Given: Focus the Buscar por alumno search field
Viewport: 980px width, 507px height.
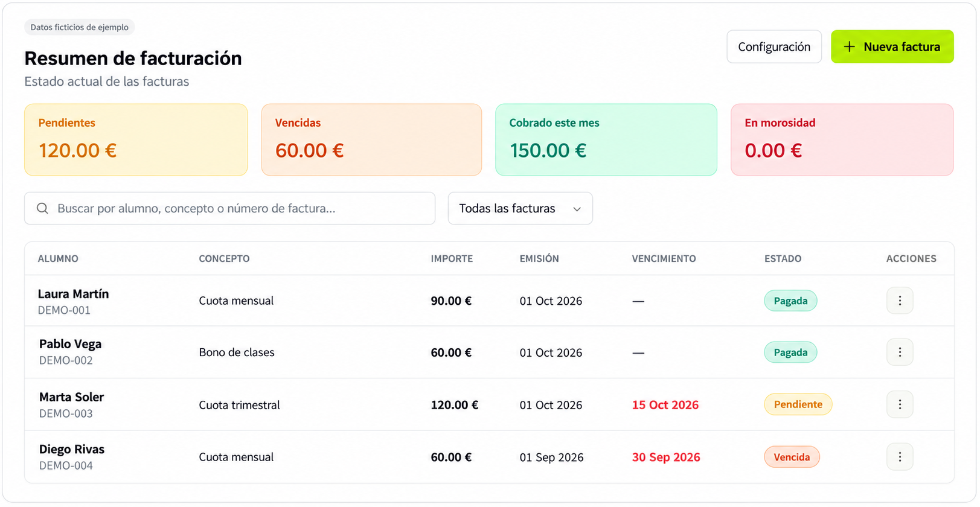Looking at the screenshot, I should coord(229,208).
